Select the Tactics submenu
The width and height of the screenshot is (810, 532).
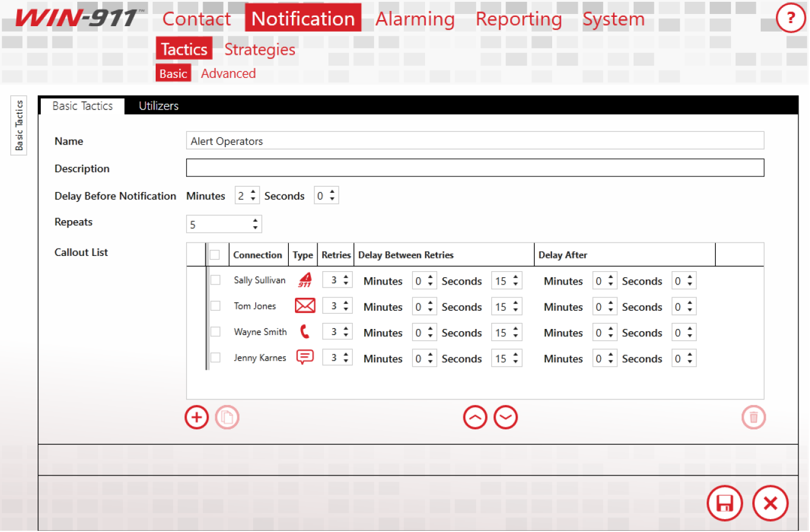(184, 49)
